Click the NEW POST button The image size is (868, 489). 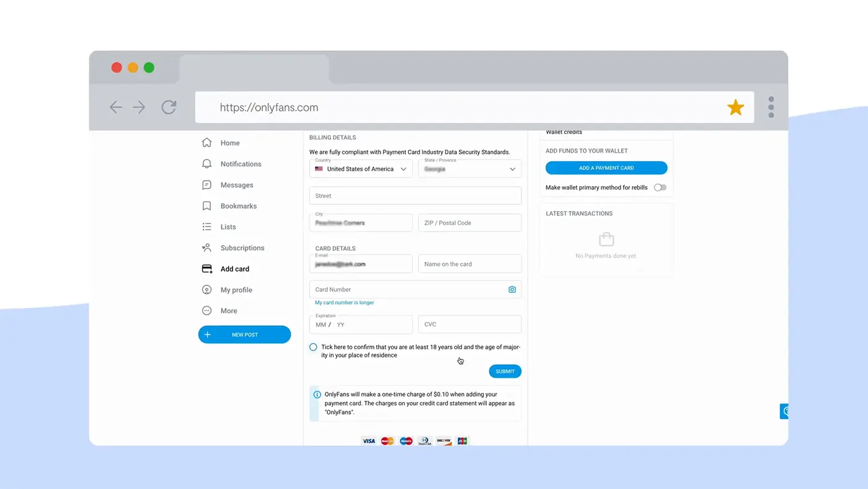pyautogui.click(x=244, y=334)
